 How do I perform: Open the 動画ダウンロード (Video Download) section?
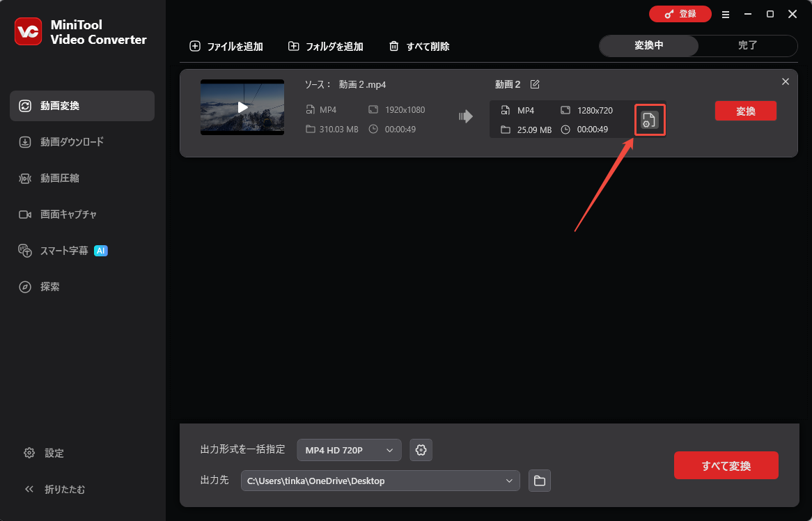70,141
